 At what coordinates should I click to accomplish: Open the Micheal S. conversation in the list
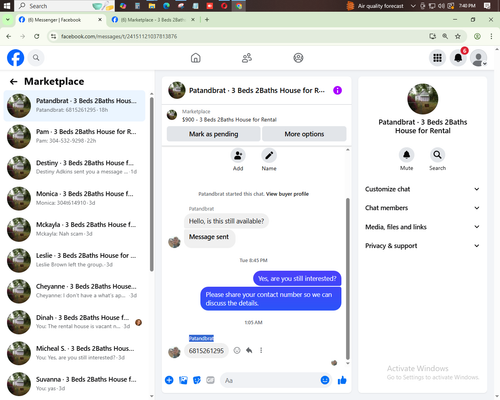(75, 353)
